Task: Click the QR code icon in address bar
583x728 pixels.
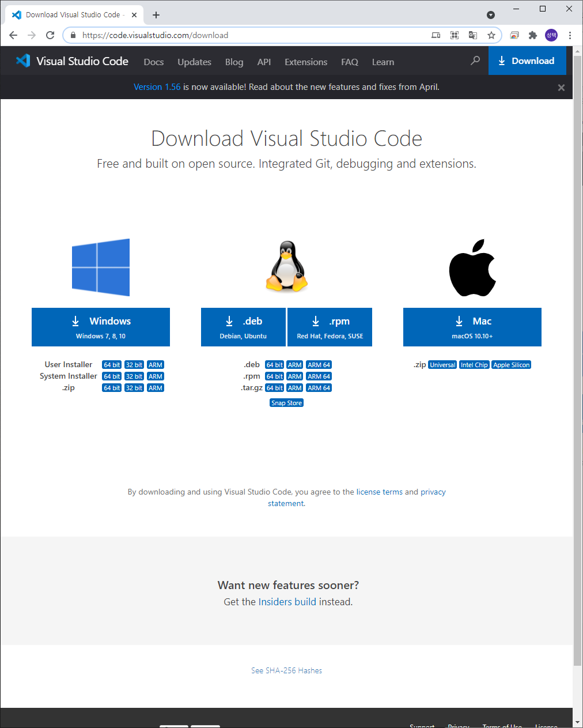Action: 455,35
